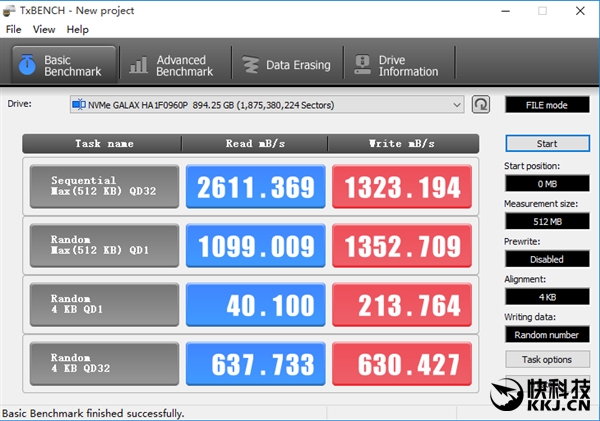The height and width of the screenshot is (421, 600).
Task: Open the Drive Information tab
Action: click(x=398, y=66)
